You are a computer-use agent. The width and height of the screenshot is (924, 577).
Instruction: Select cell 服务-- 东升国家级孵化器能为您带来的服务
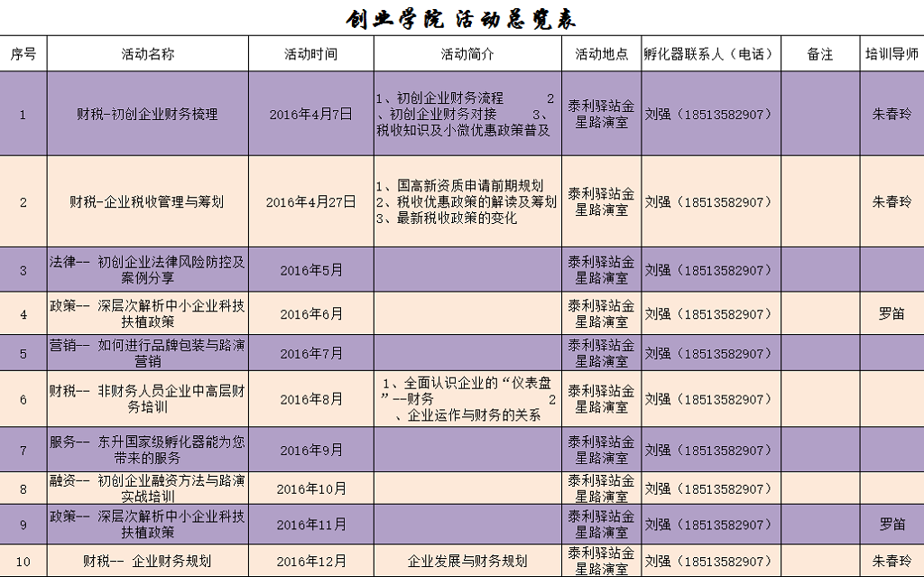(148, 450)
